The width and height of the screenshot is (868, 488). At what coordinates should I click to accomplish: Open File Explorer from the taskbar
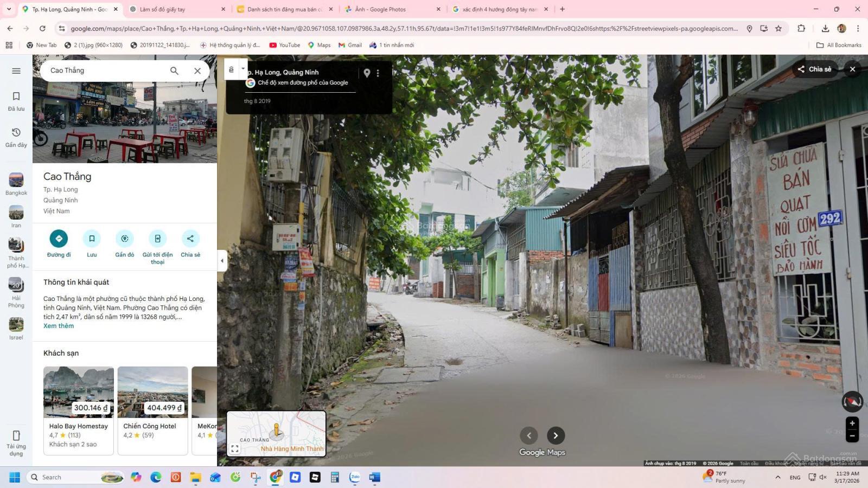tap(195, 477)
